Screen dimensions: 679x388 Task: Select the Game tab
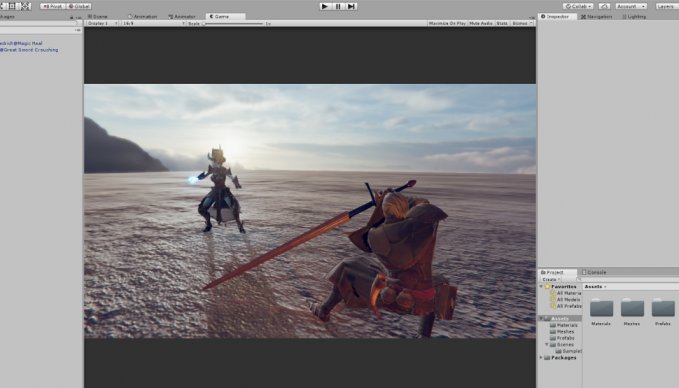[x=226, y=16]
